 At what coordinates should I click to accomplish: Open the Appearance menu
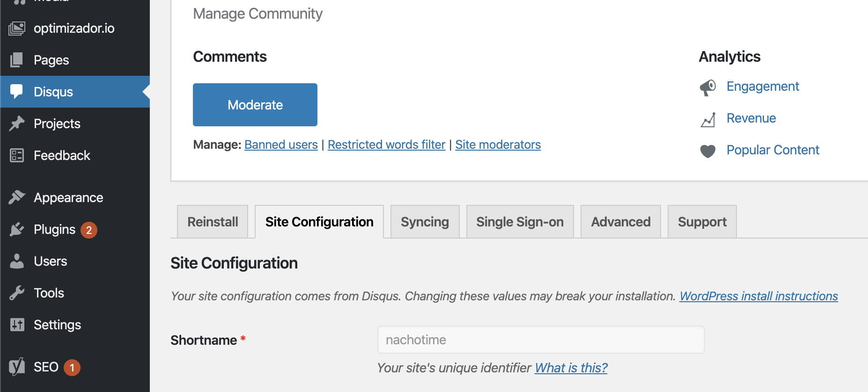pyautogui.click(x=75, y=197)
